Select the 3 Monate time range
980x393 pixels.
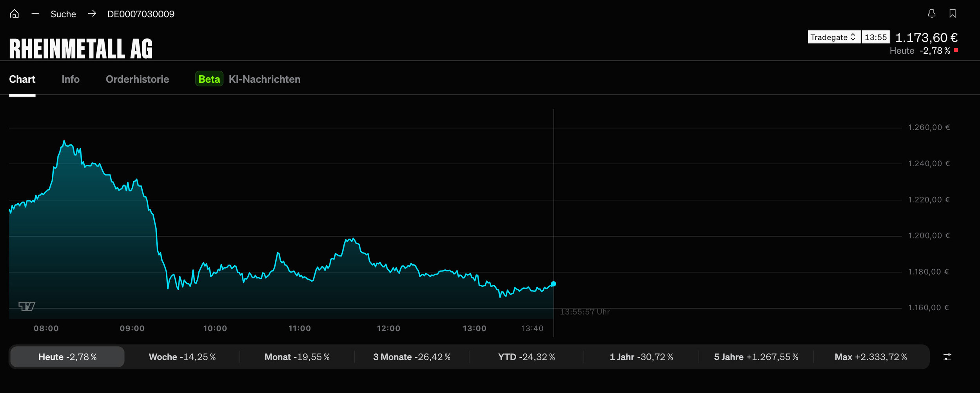pyautogui.click(x=412, y=357)
